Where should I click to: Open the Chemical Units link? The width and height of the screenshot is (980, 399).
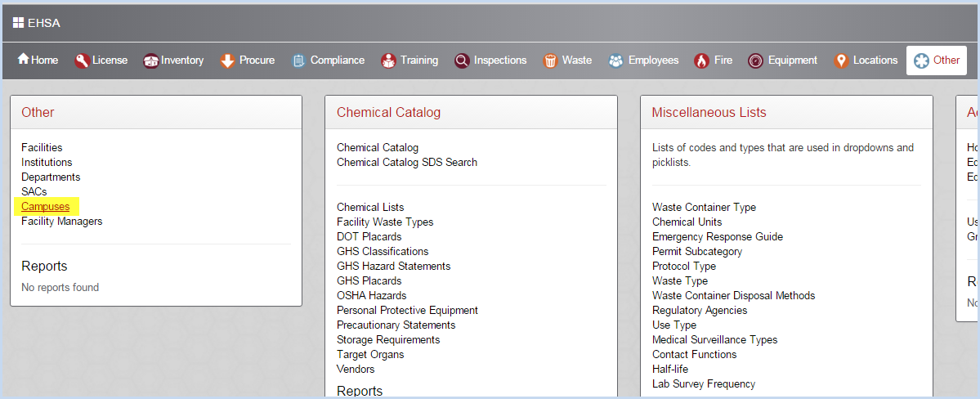[x=687, y=222]
